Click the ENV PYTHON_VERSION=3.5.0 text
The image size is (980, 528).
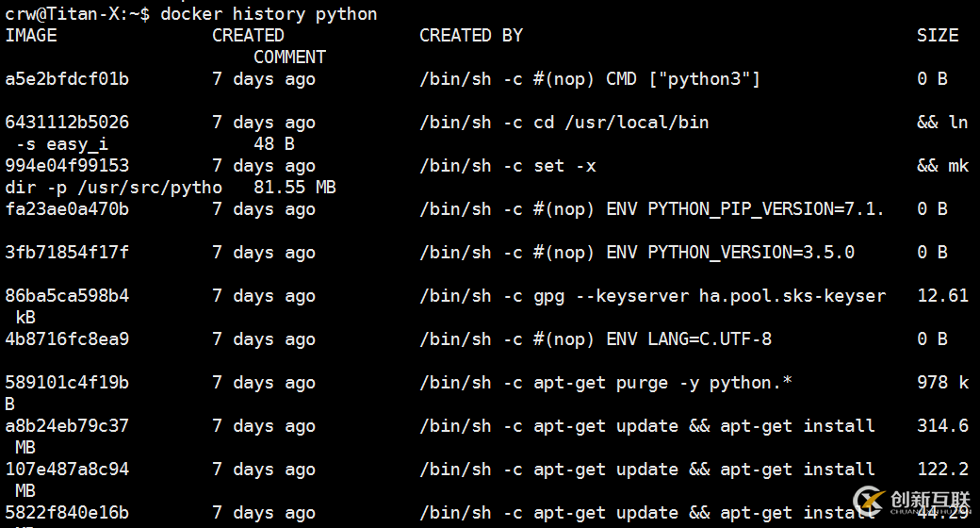coord(730,253)
